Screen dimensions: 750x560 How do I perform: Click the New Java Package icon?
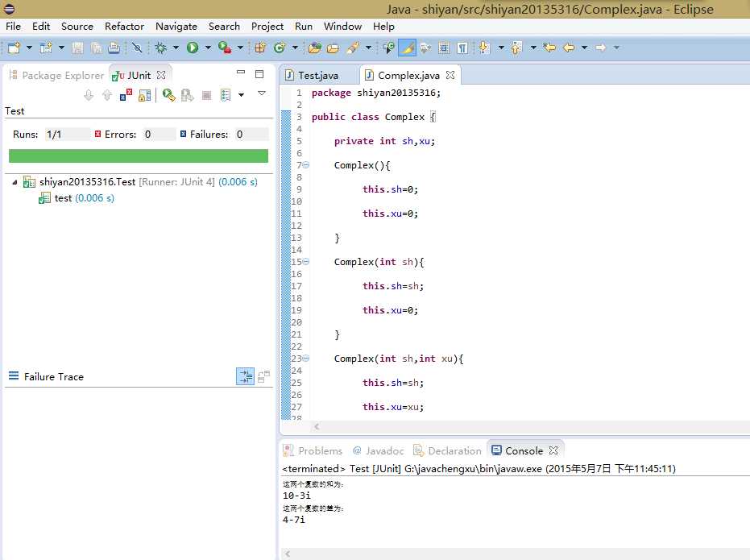click(260, 48)
